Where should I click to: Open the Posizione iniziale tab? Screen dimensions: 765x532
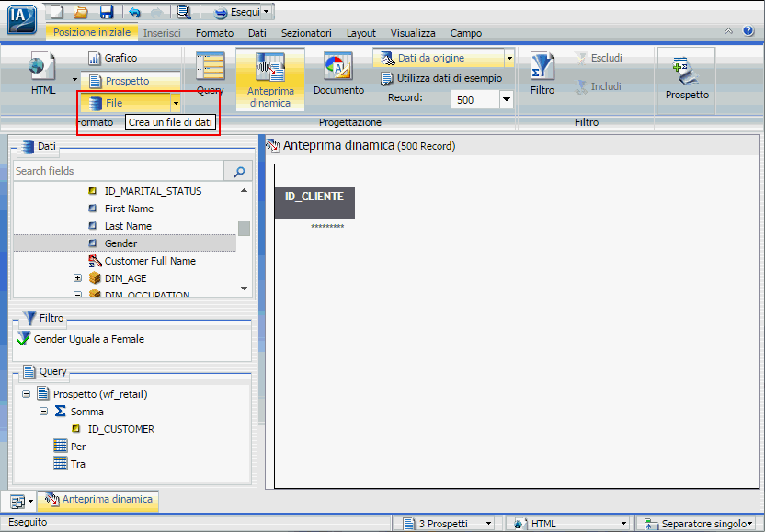pos(92,33)
